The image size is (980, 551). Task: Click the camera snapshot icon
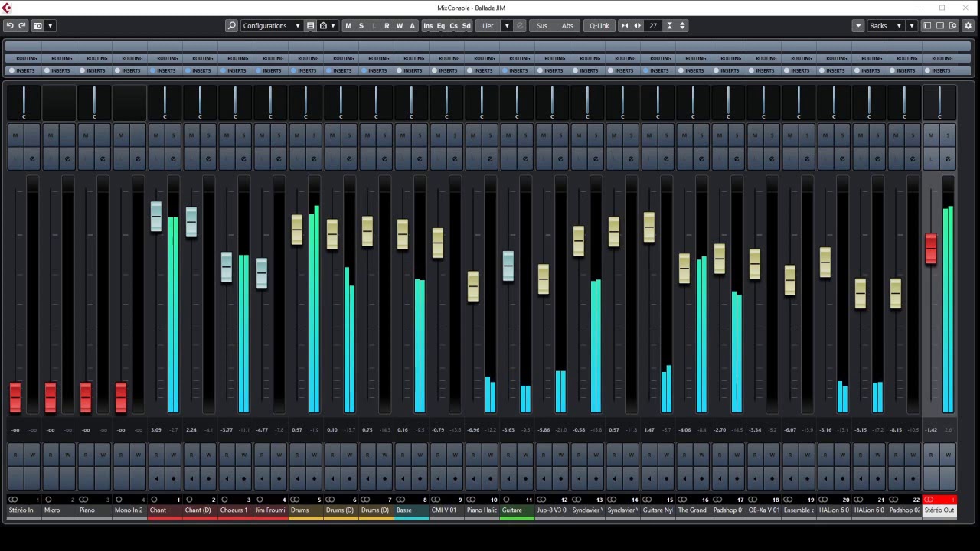pyautogui.click(x=38, y=25)
